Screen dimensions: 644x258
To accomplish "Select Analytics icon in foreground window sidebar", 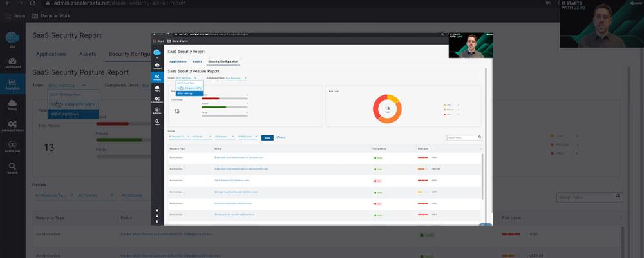I will click(x=157, y=77).
